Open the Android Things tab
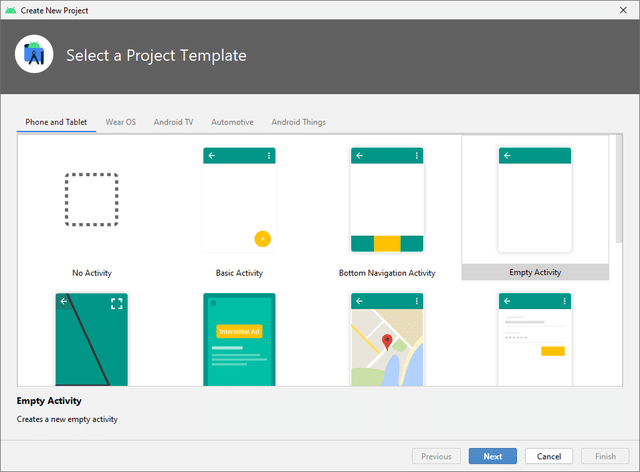640x472 pixels. 298,122
